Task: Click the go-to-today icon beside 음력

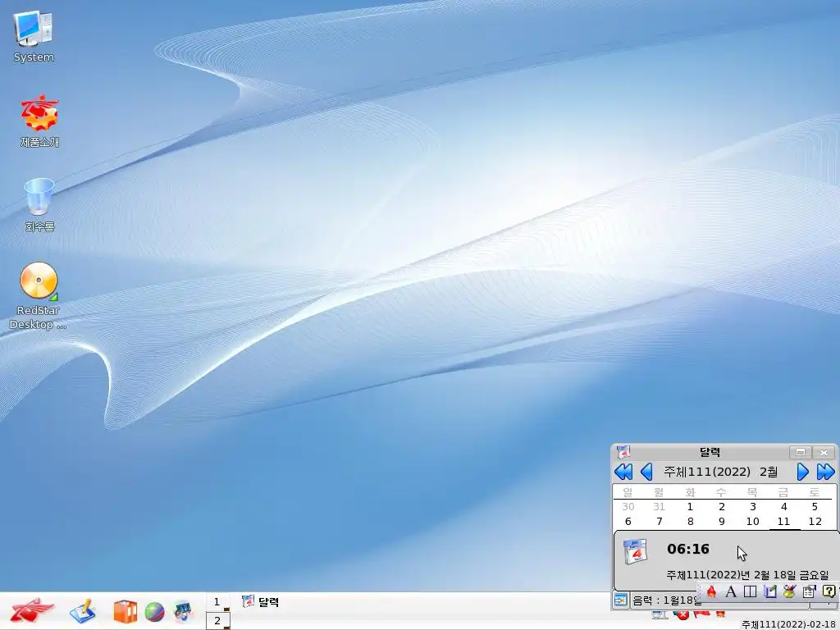Action: (x=620, y=600)
